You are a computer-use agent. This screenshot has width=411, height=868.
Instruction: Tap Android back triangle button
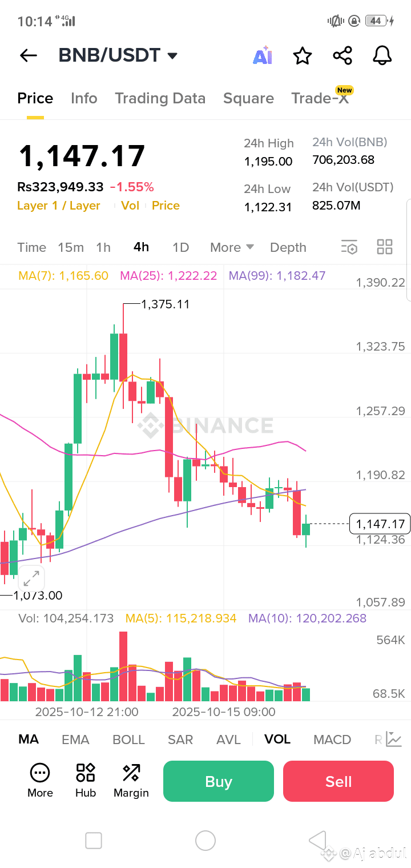tap(317, 841)
